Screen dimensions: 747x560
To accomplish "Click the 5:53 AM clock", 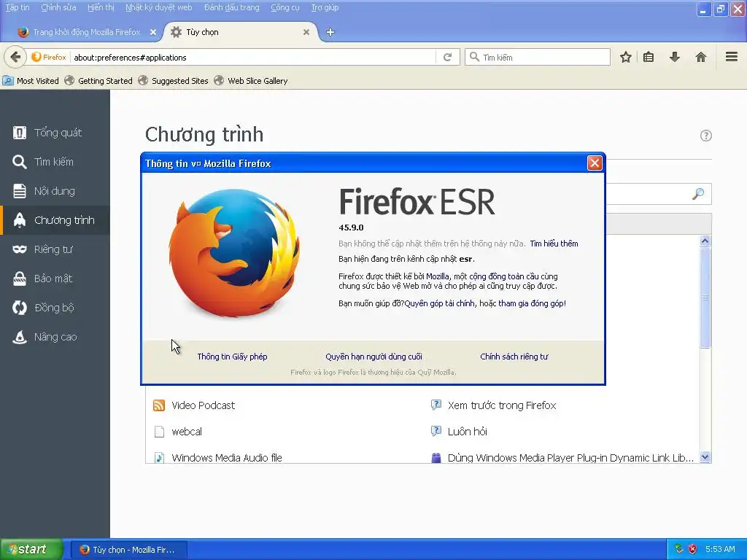I will click(x=720, y=549).
